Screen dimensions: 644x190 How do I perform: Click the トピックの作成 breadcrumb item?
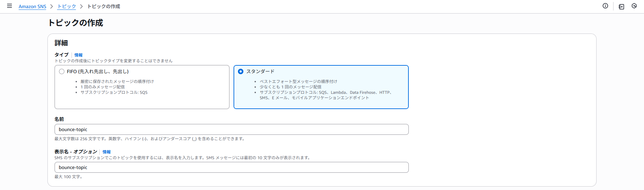tap(104, 6)
